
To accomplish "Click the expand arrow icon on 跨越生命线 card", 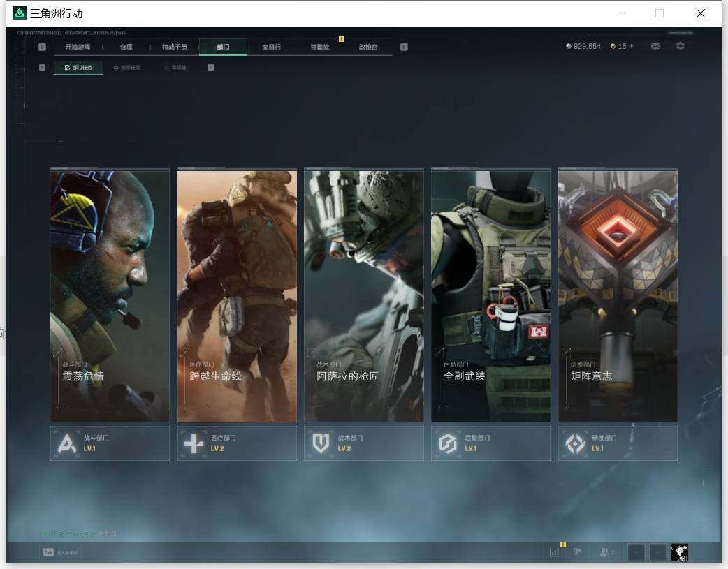I will point(184,353).
